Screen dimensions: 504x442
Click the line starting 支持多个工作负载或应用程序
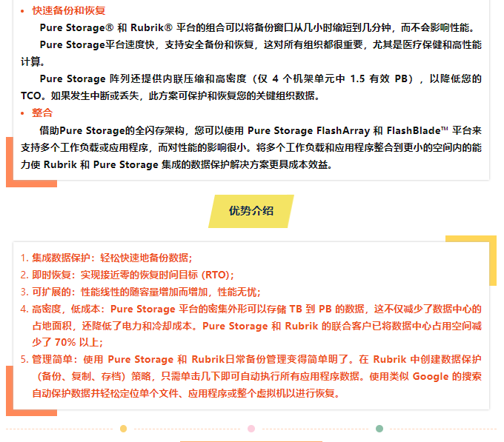click(x=251, y=147)
